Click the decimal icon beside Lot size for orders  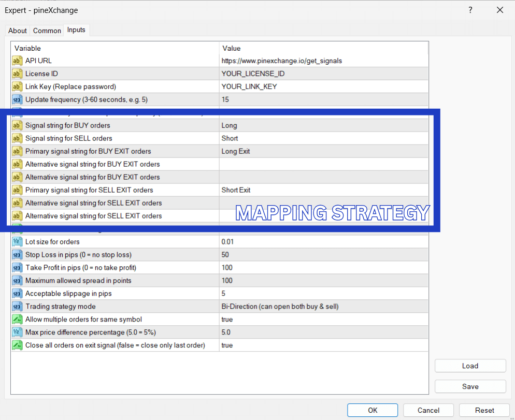[x=17, y=242]
